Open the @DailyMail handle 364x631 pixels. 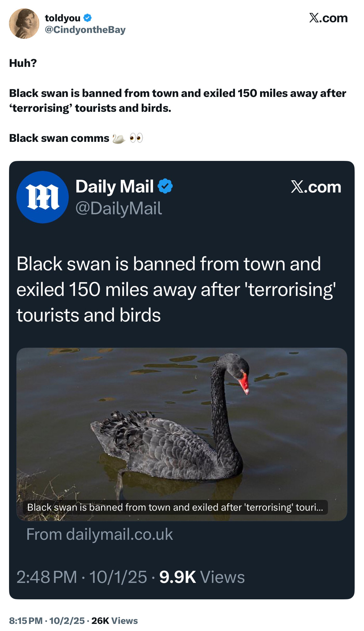tap(119, 208)
